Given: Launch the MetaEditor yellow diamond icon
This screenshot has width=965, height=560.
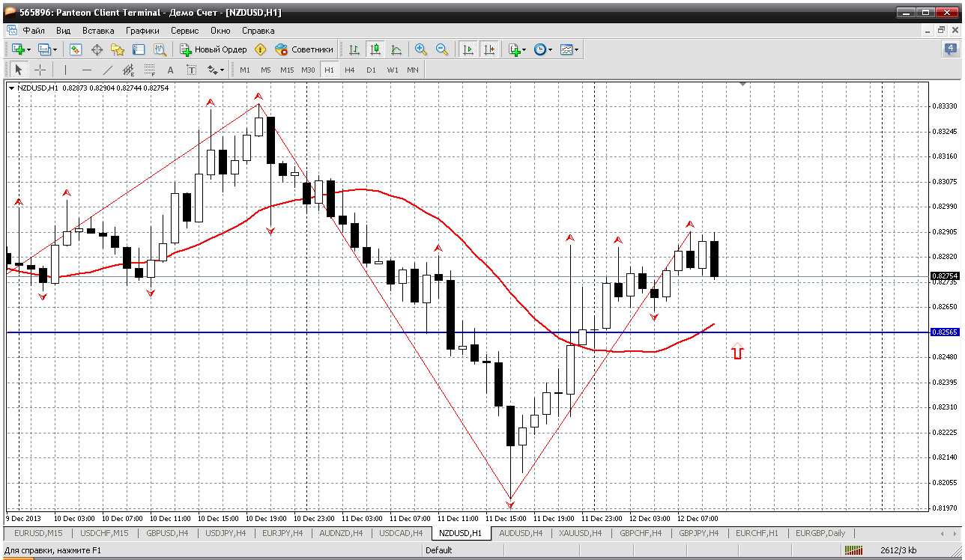Looking at the screenshot, I should 260,49.
